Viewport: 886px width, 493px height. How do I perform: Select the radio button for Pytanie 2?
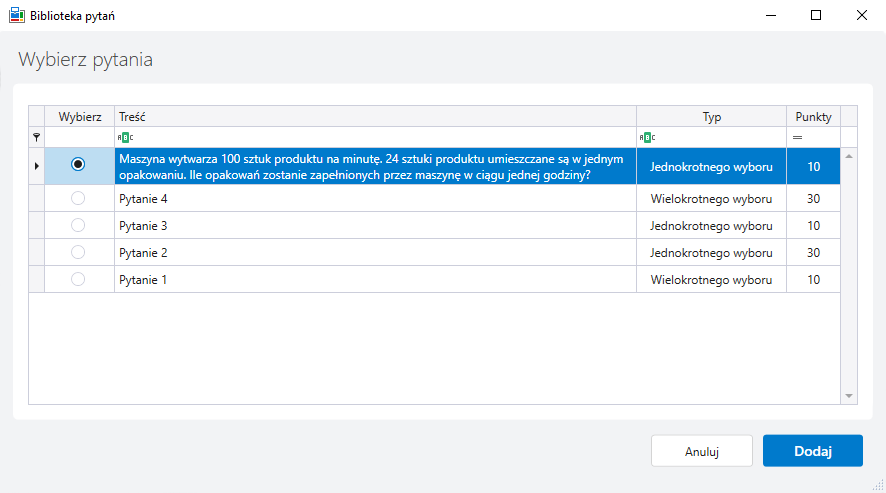tap(78, 252)
